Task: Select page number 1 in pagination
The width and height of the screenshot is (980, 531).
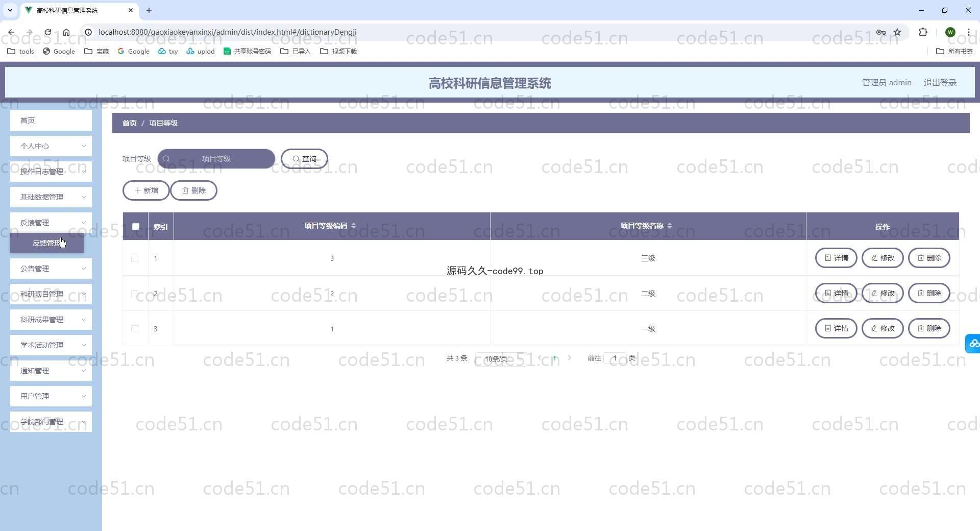Action: tap(554, 358)
